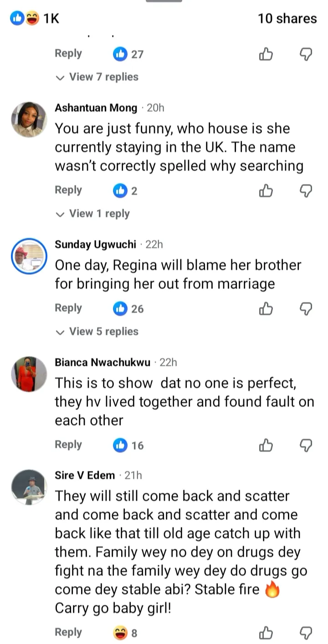This screenshot has height=644, width=328.
Task: View the 1K post reactions
Action: [x=36, y=19]
